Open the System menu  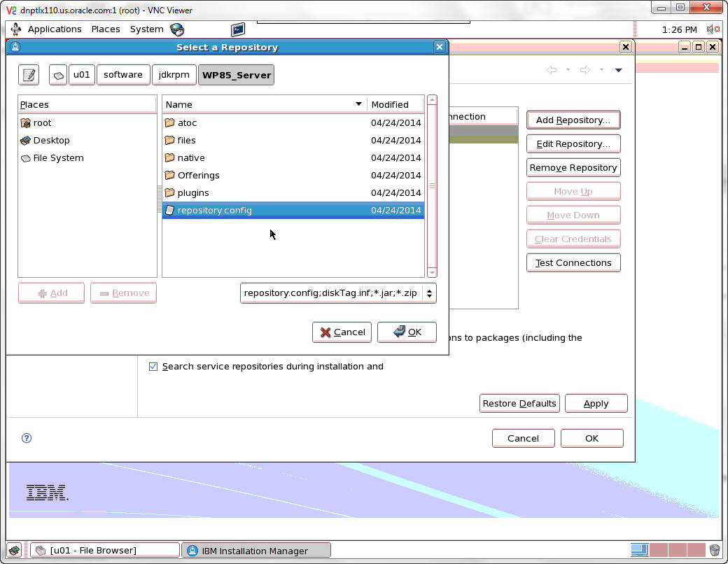(x=146, y=29)
